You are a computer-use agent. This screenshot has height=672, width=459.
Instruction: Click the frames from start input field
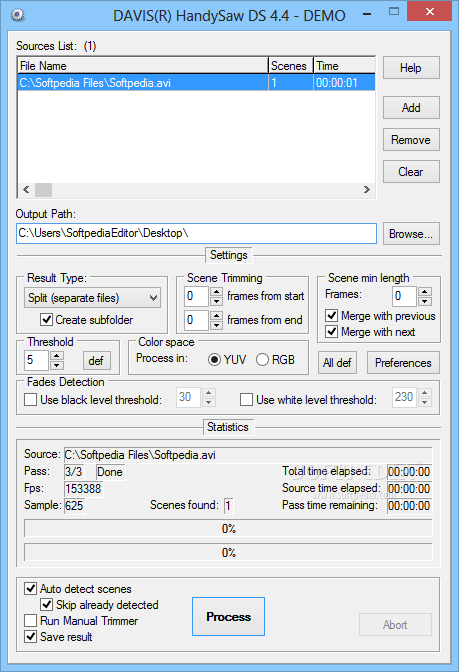pyautogui.click(x=197, y=297)
